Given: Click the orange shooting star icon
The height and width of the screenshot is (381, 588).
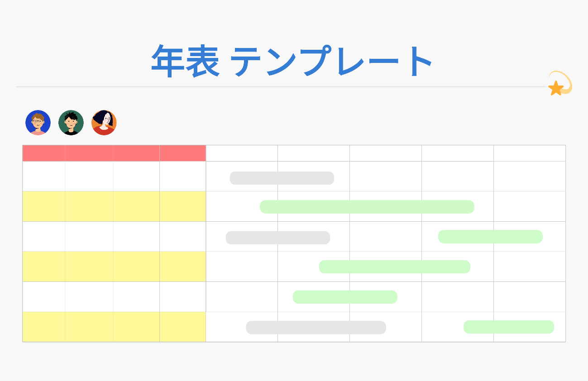Looking at the screenshot, I should 557,87.
